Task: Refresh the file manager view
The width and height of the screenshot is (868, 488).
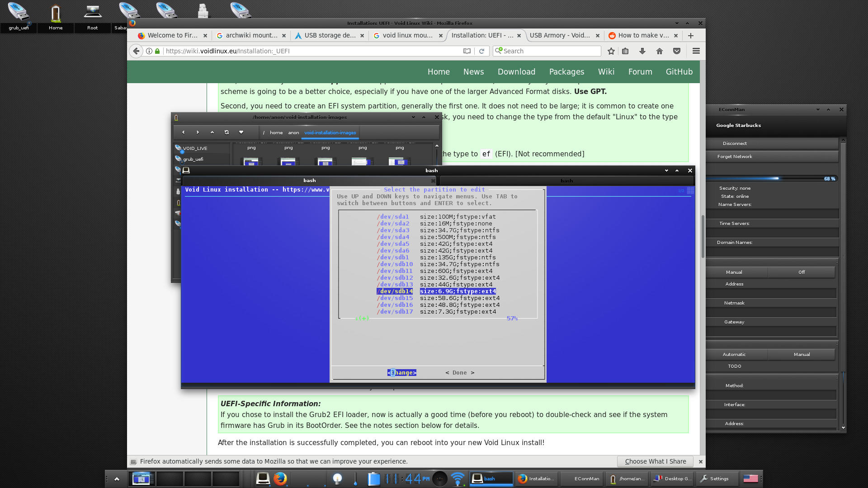Action: click(226, 132)
